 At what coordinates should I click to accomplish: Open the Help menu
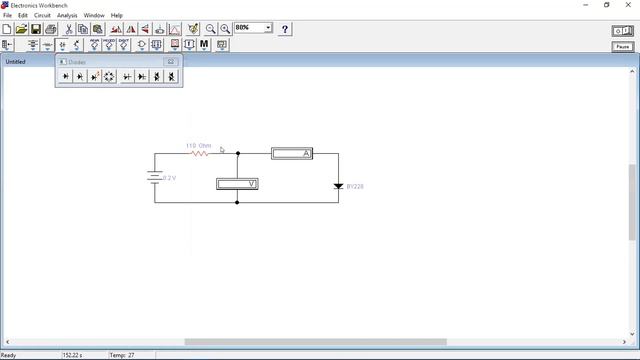point(117,15)
